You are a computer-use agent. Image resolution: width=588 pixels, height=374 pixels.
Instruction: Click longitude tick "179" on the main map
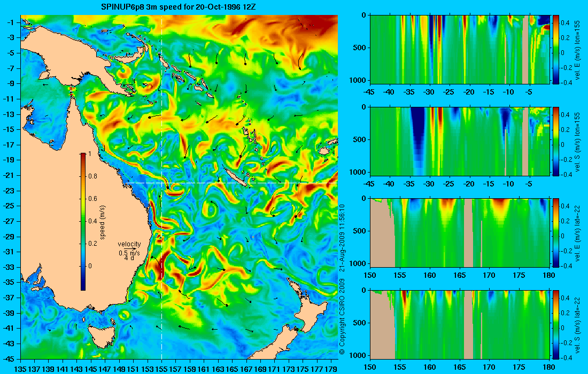tap(331, 369)
